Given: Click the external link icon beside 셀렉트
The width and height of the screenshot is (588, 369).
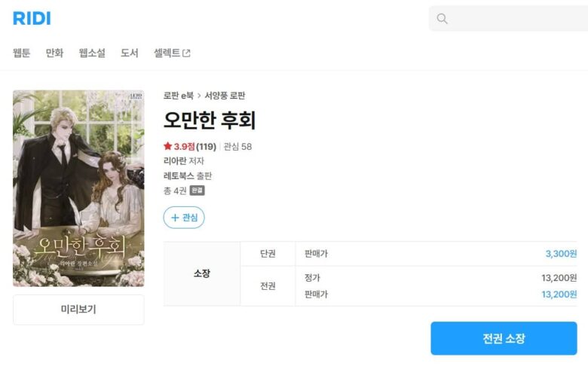Looking at the screenshot, I should (x=187, y=53).
